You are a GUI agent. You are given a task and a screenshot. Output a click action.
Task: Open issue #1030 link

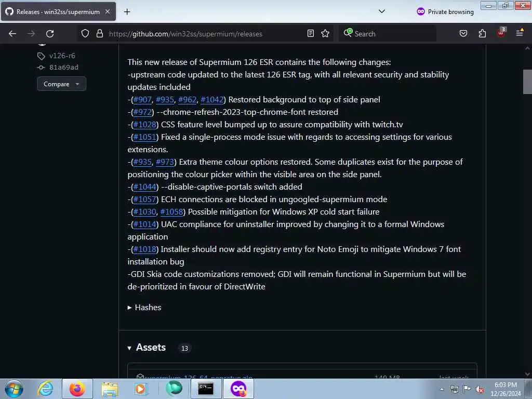pyautogui.click(x=144, y=212)
